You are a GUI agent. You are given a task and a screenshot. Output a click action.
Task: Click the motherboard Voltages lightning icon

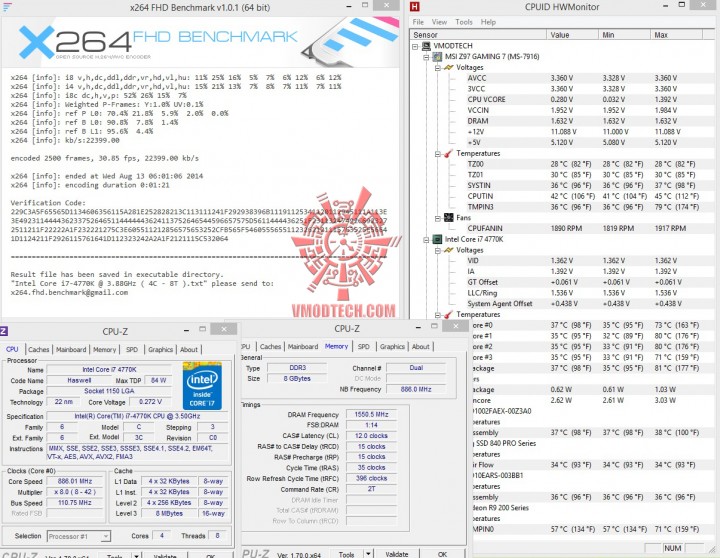click(x=449, y=68)
